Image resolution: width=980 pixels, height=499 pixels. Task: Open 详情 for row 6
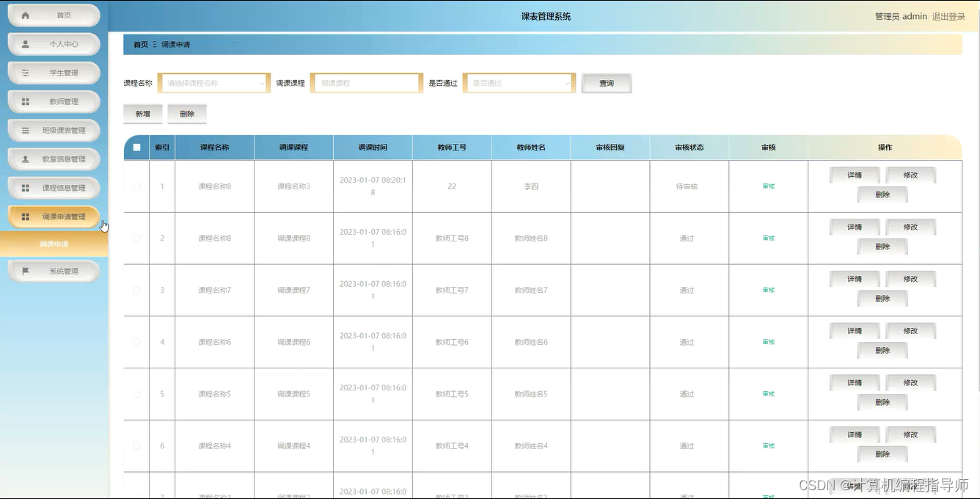pyautogui.click(x=855, y=435)
